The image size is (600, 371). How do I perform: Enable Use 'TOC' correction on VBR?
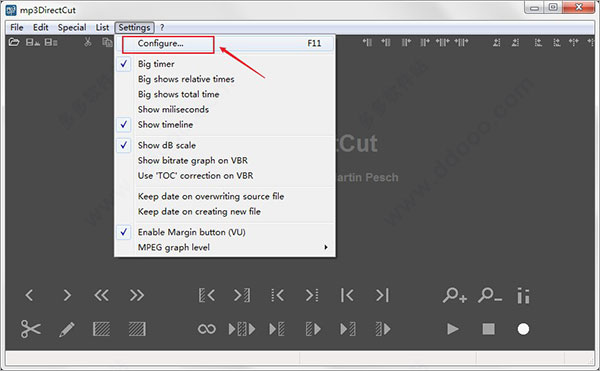[225, 176]
